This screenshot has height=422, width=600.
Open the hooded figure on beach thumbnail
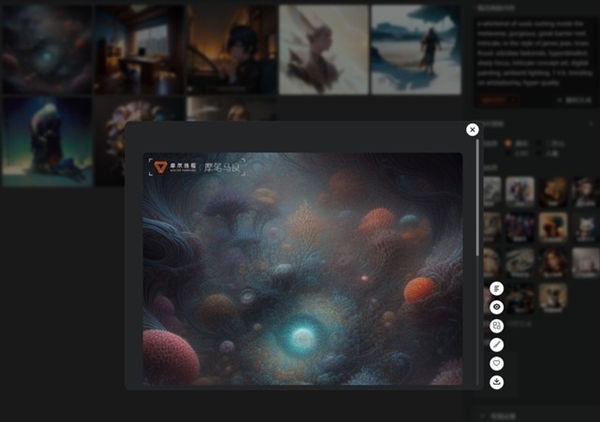coord(416,49)
